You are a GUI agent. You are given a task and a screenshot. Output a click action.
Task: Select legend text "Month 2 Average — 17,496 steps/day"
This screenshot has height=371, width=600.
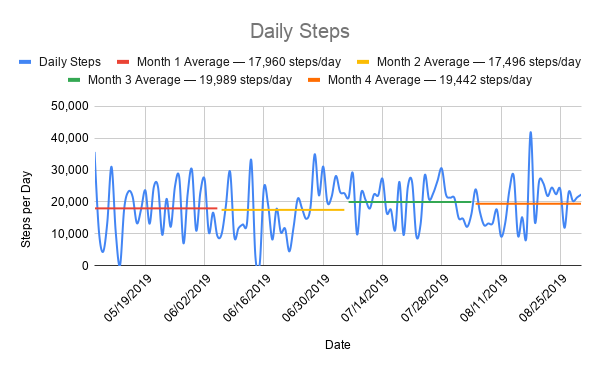[x=479, y=62]
